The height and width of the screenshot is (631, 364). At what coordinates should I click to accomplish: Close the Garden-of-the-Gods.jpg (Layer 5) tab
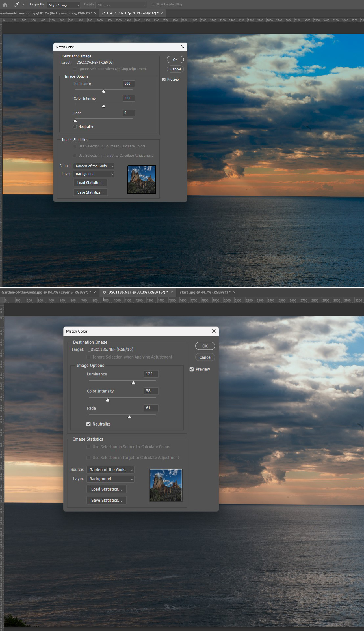(95, 292)
